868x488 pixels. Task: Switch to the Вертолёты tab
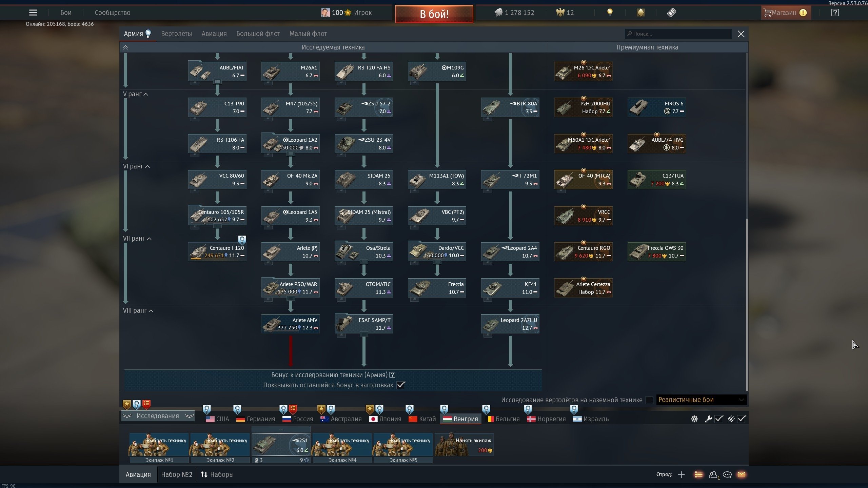tap(176, 34)
